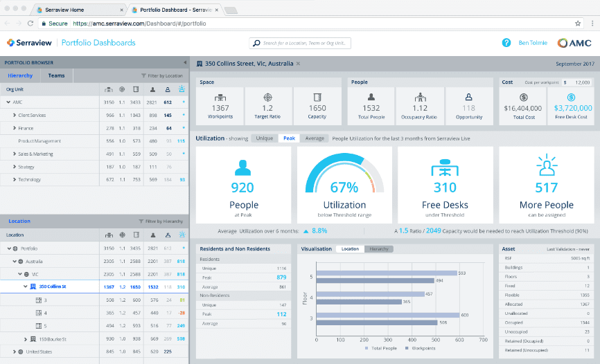Click the Occupancy Ratio icon in People panel

420,97
